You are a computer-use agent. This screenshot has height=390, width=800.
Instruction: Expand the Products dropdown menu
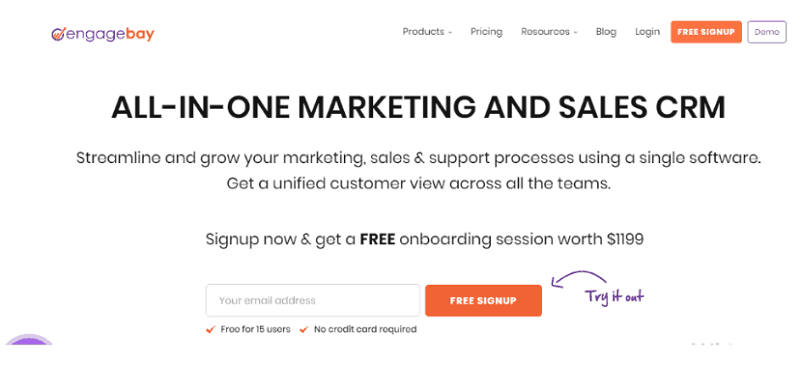click(427, 32)
